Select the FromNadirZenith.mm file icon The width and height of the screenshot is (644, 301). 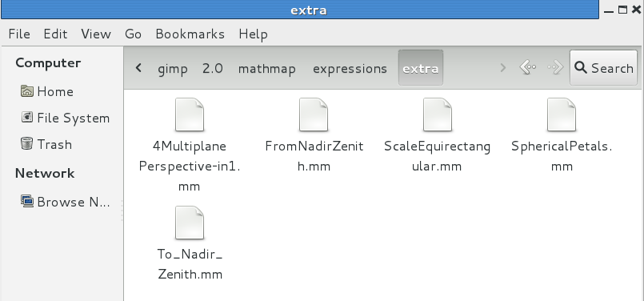click(x=314, y=114)
